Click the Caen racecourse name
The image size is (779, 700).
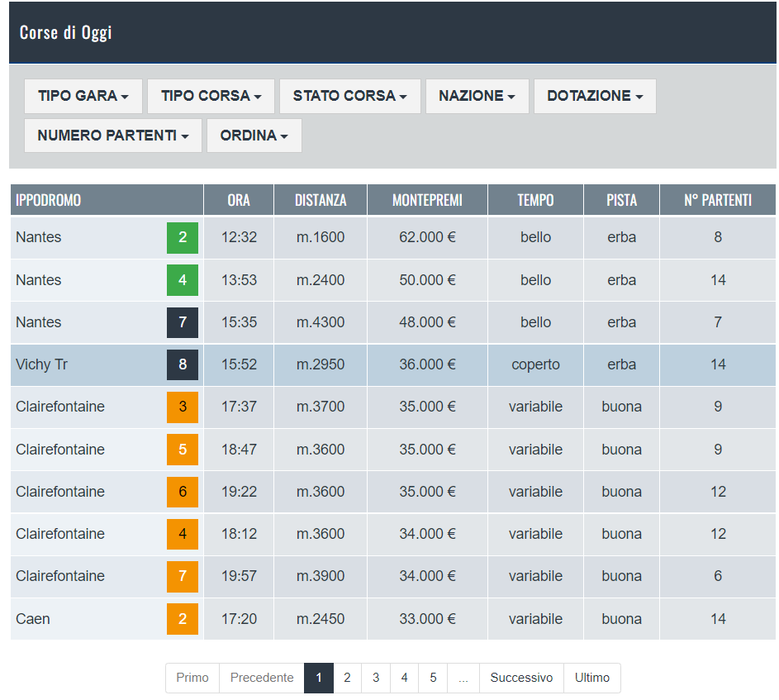33,619
